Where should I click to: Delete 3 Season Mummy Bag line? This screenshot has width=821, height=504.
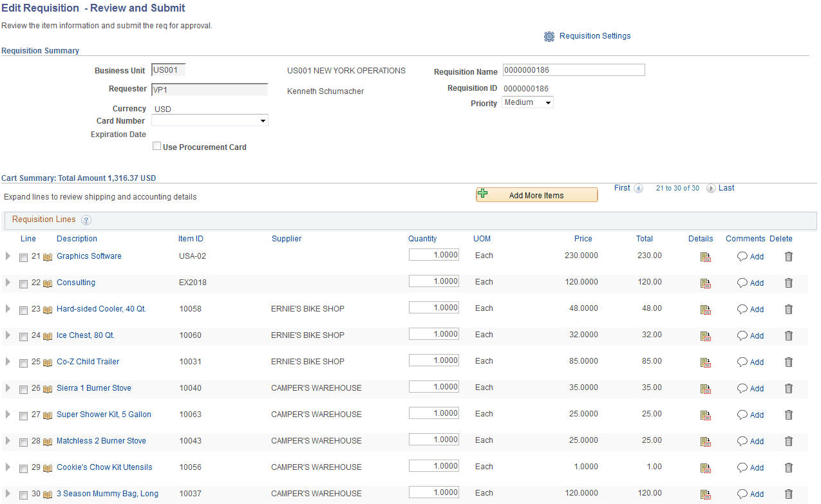788,494
